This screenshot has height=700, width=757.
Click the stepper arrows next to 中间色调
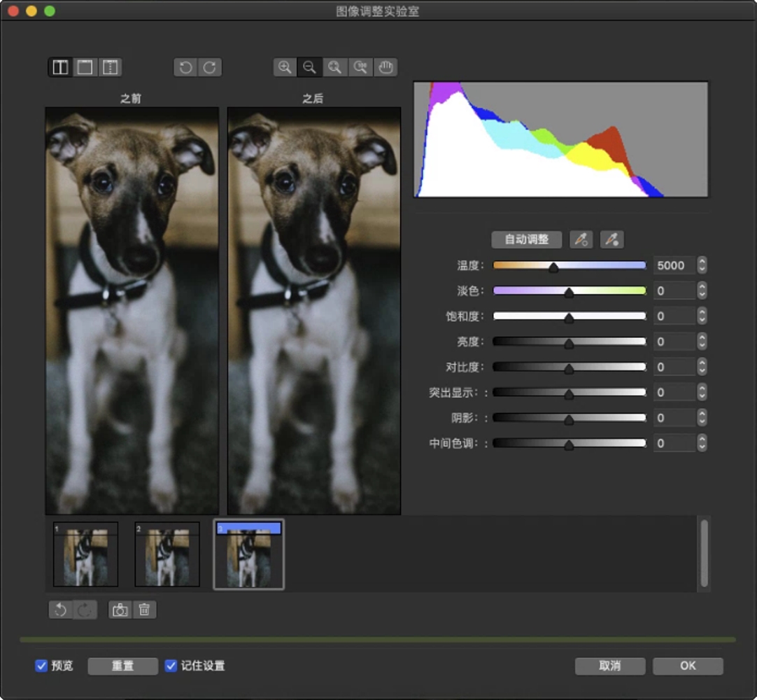coord(702,443)
